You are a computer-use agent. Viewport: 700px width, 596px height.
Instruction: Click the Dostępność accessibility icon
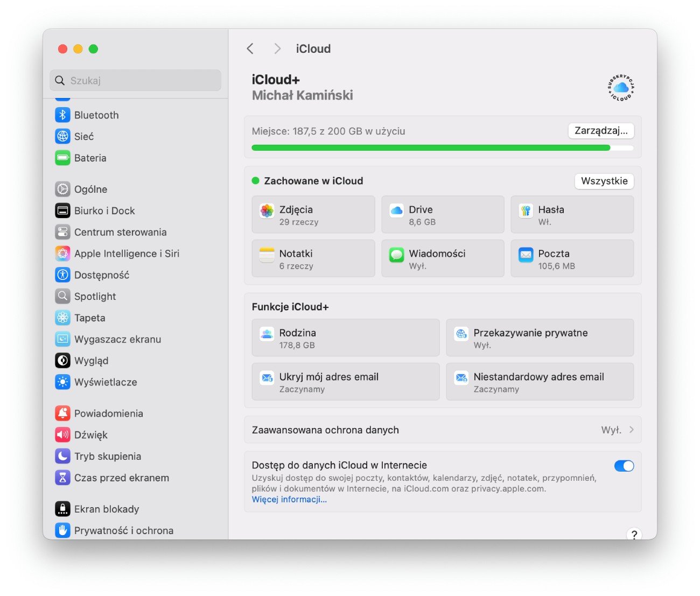point(62,275)
